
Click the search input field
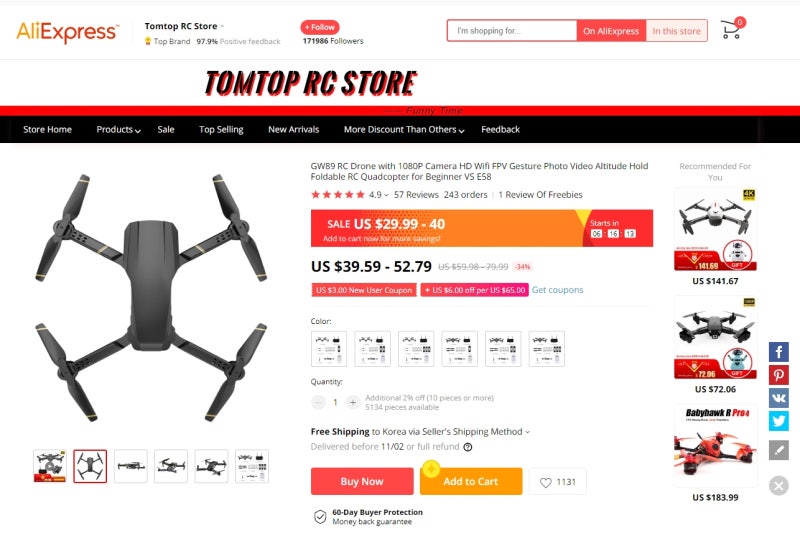click(512, 31)
